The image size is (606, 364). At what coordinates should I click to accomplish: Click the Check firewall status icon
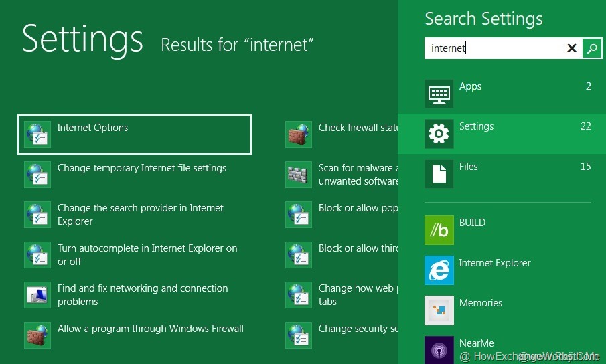click(x=299, y=134)
